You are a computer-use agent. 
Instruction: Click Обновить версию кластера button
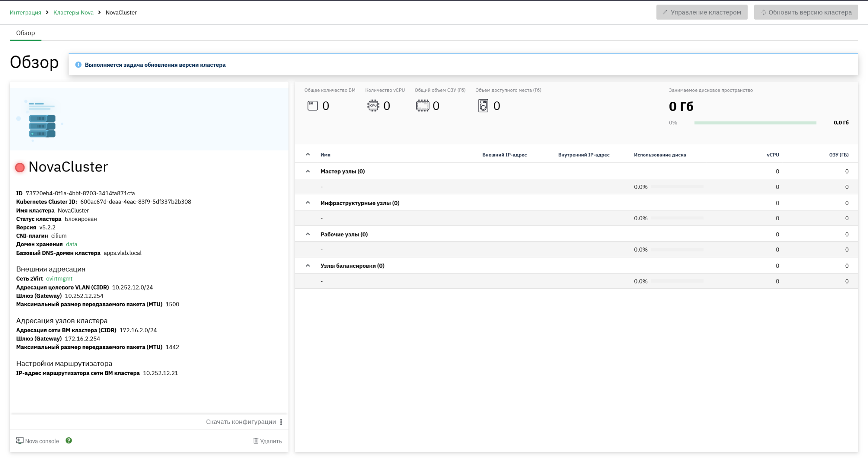click(x=806, y=12)
